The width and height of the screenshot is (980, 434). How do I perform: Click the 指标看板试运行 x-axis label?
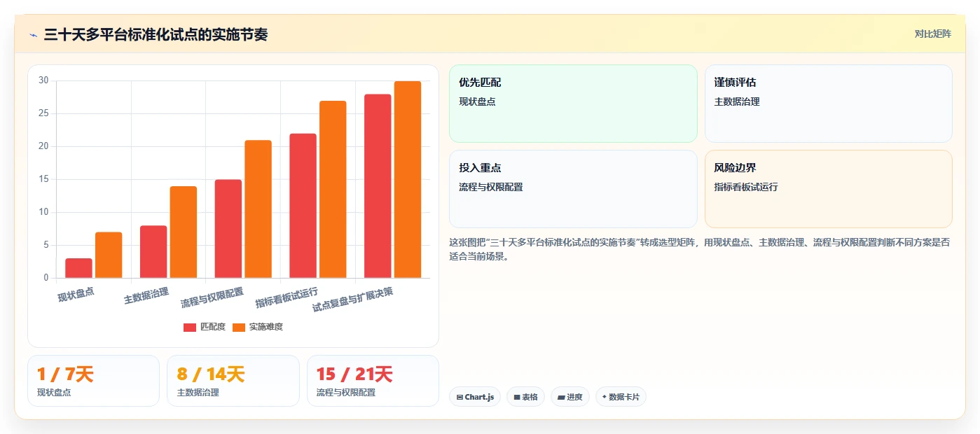tap(287, 297)
